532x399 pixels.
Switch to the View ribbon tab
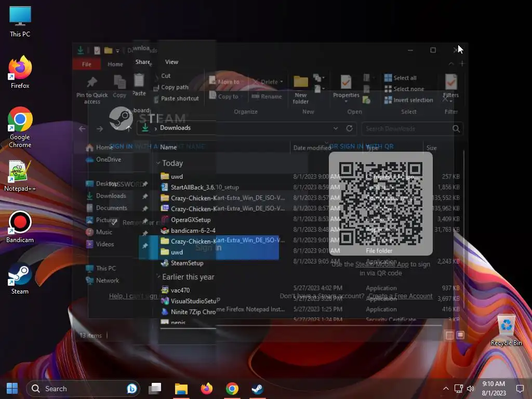coord(171,62)
